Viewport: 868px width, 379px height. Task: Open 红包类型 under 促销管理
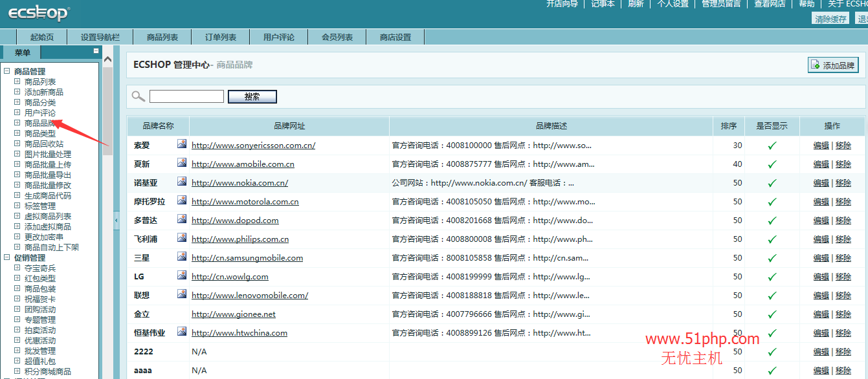click(x=40, y=278)
